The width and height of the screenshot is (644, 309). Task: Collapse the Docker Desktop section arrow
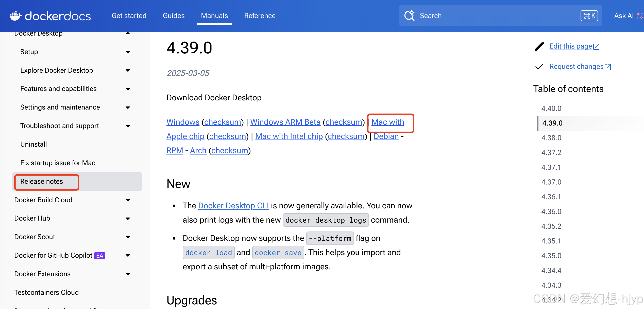(128, 34)
